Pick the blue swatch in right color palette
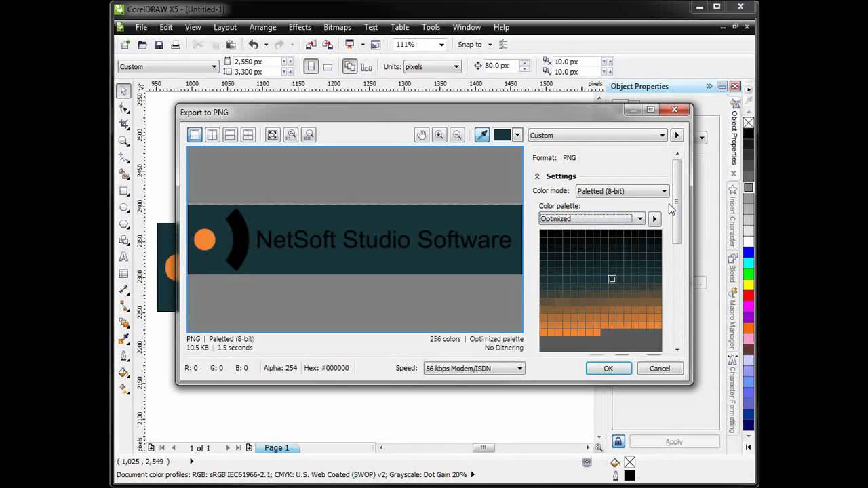 coord(749,252)
